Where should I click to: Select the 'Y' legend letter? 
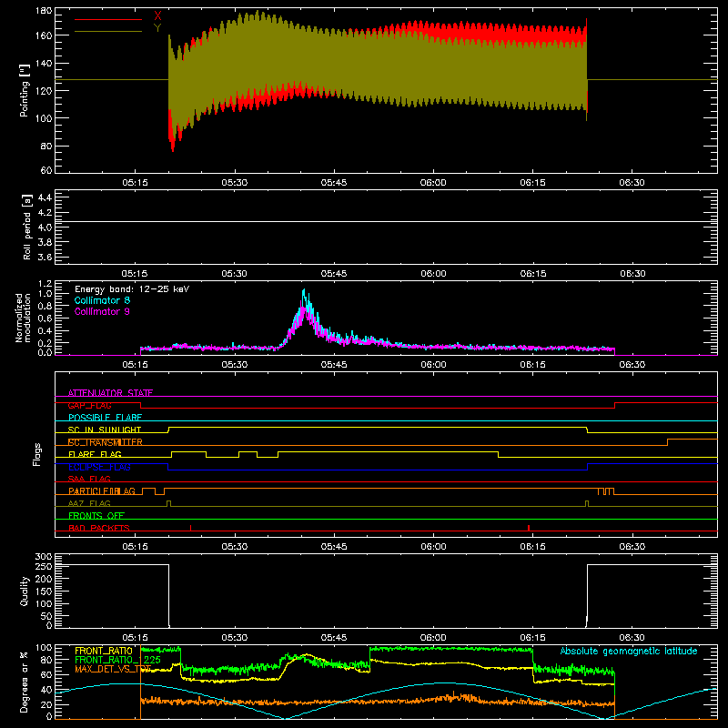pos(157,28)
